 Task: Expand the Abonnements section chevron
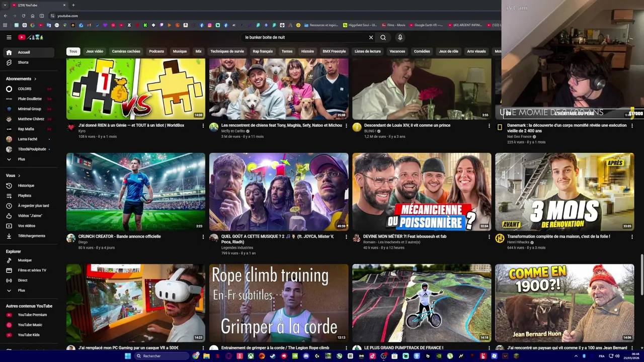[35, 79]
